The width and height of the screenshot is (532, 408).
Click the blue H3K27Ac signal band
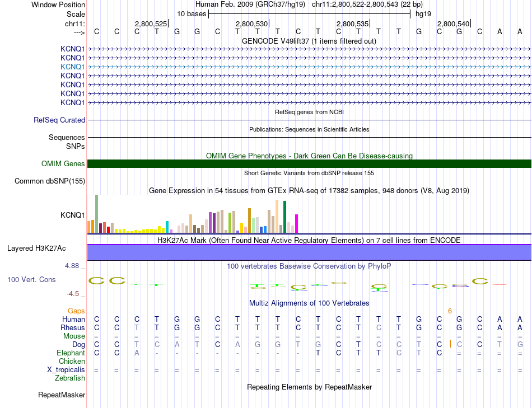[x=309, y=252]
